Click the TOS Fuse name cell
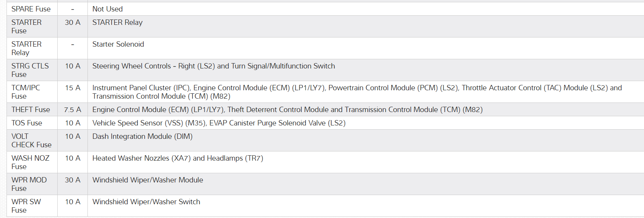This screenshot has width=644, height=218. click(x=27, y=123)
